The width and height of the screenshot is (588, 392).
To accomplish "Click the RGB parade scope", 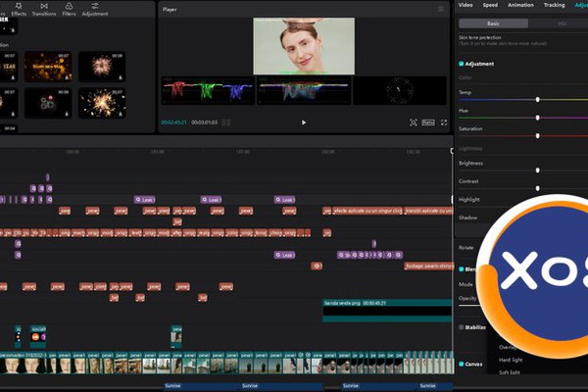I will 208,91.
